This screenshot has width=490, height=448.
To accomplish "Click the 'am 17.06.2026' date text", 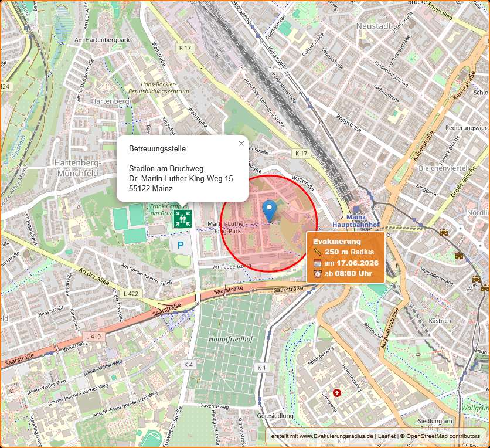I will point(351,263).
